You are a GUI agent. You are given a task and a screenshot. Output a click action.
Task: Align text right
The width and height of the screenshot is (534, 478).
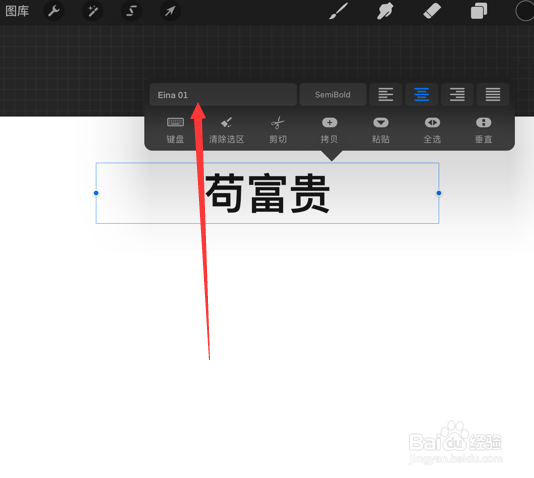pos(457,95)
